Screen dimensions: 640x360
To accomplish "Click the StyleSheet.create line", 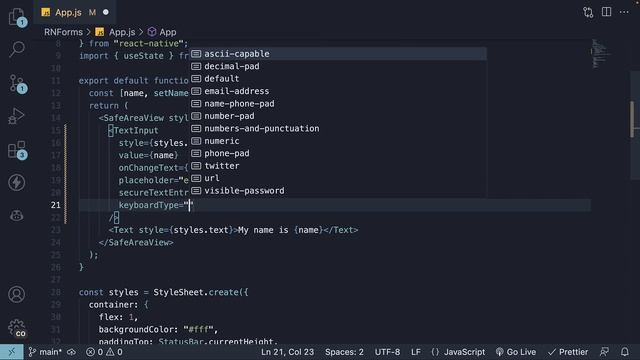I will [163, 292].
